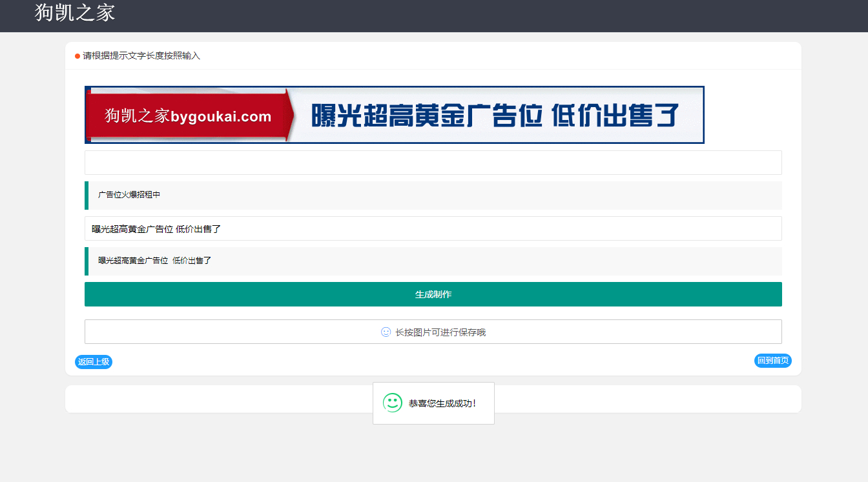Return home via 回到首页 button
868x482 pixels.
tap(773, 361)
